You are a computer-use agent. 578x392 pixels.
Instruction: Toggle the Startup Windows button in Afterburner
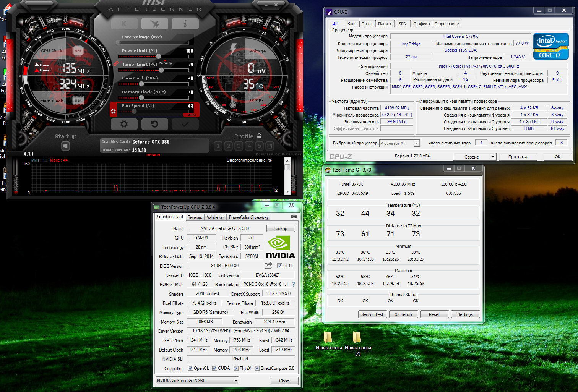65,146
